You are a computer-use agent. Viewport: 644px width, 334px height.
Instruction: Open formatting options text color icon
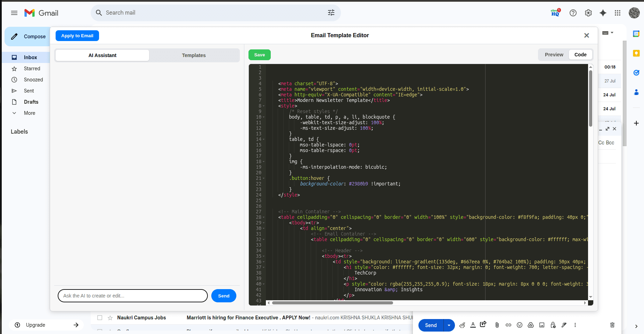pos(473,325)
